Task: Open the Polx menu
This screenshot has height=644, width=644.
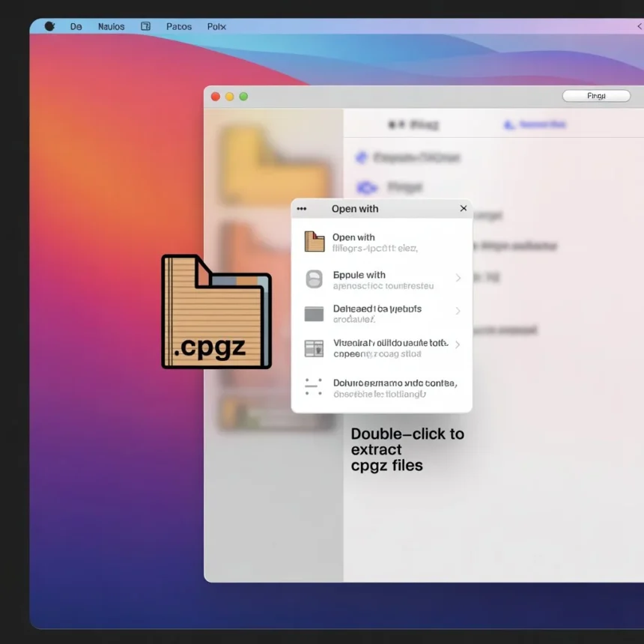Action: tap(216, 26)
